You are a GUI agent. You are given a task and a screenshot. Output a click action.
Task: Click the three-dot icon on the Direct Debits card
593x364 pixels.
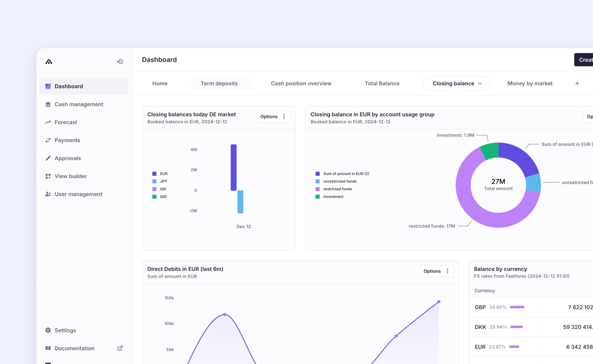point(448,271)
